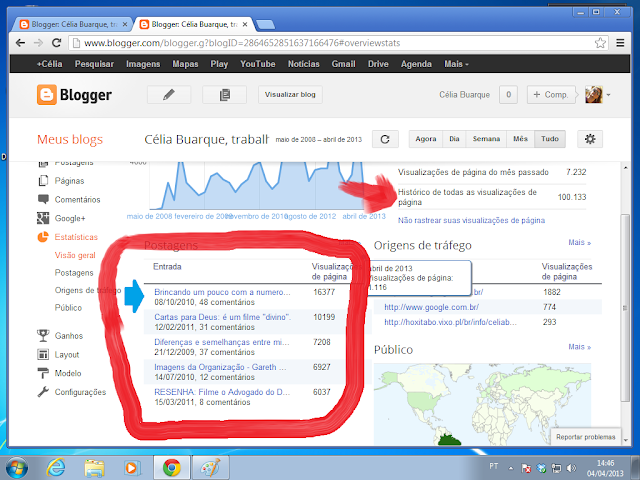The height and width of the screenshot is (480, 640).
Task: Select the Mês time range
Action: click(520, 139)
